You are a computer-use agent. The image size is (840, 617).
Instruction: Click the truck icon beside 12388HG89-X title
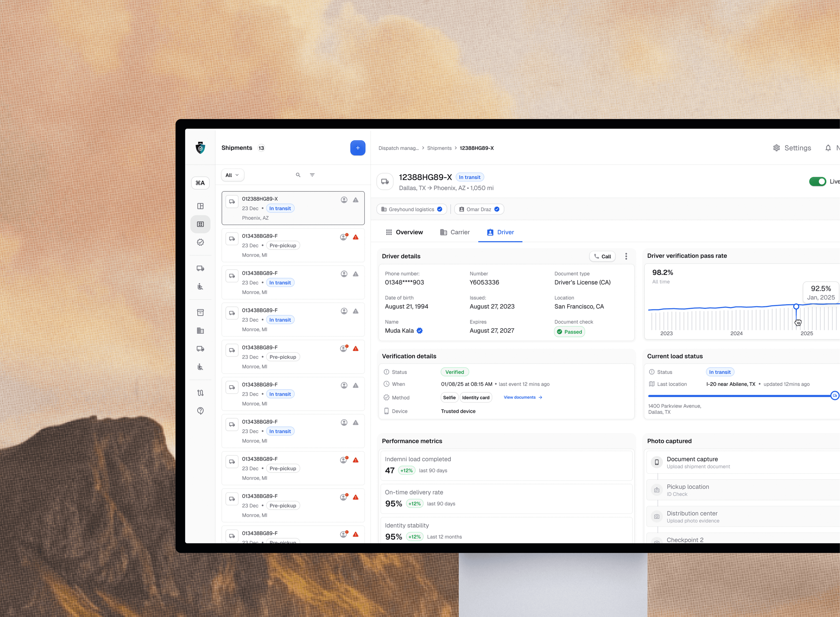coord(385,182)
